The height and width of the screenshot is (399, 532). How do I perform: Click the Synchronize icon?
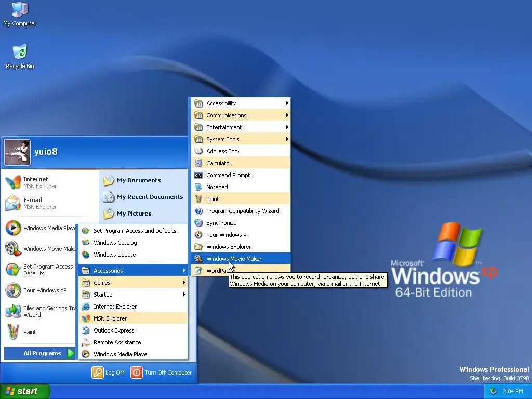pyautogui.click(x=198, y=223)
